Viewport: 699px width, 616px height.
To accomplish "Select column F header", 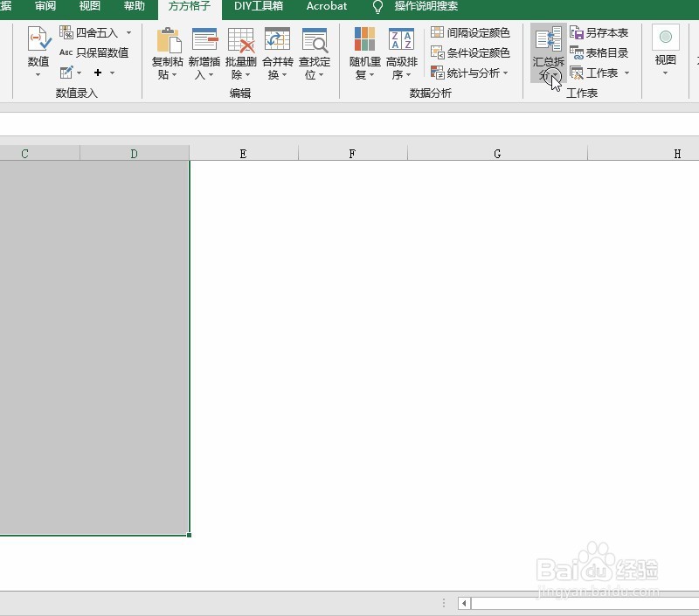I will 353,153.
